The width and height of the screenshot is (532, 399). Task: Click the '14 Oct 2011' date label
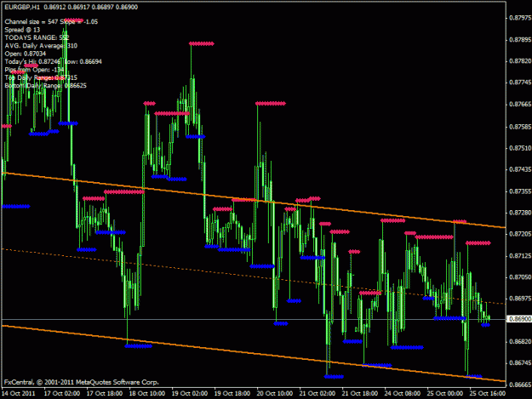coord(19,394)
